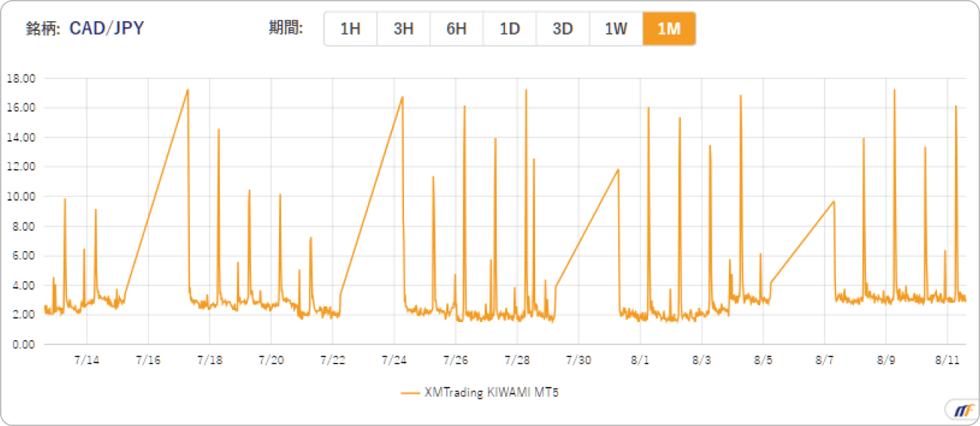Select the 3D period button

point(563,29)
